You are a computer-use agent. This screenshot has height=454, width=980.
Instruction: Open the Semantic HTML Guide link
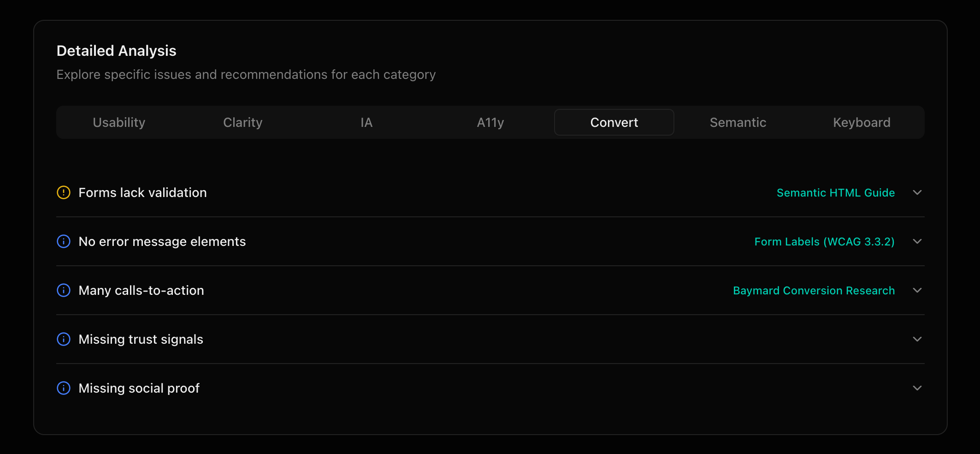(x=835, y=193)
